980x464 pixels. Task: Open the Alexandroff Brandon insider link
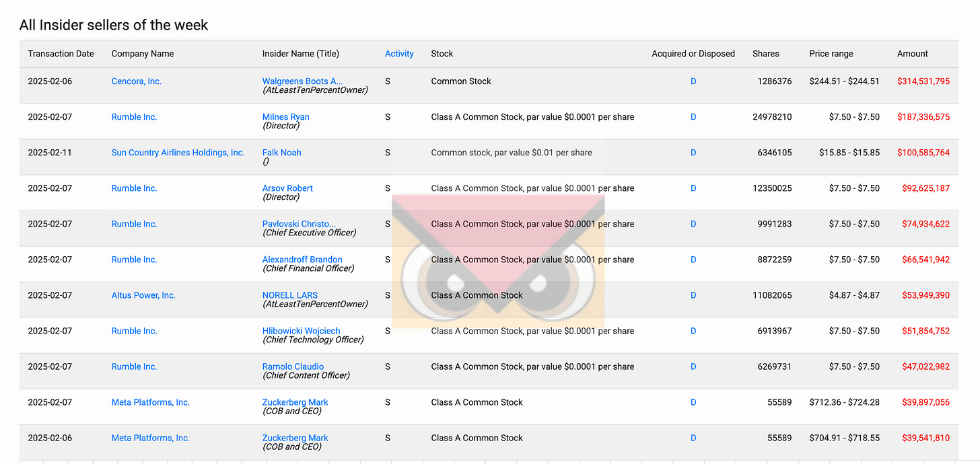pos(302,260)
